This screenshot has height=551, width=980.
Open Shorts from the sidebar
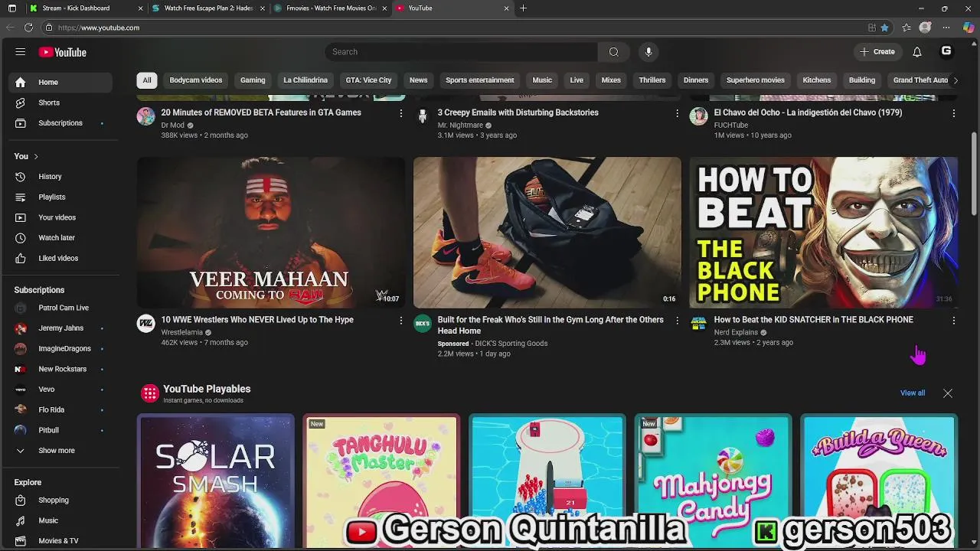point(60,103)
